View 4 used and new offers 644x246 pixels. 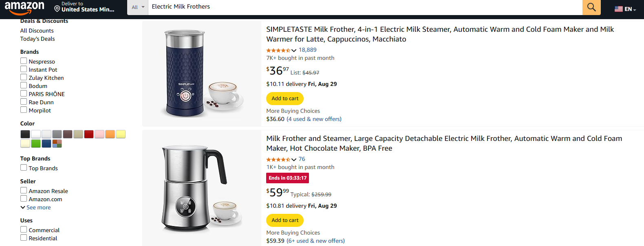coord(314,119)
